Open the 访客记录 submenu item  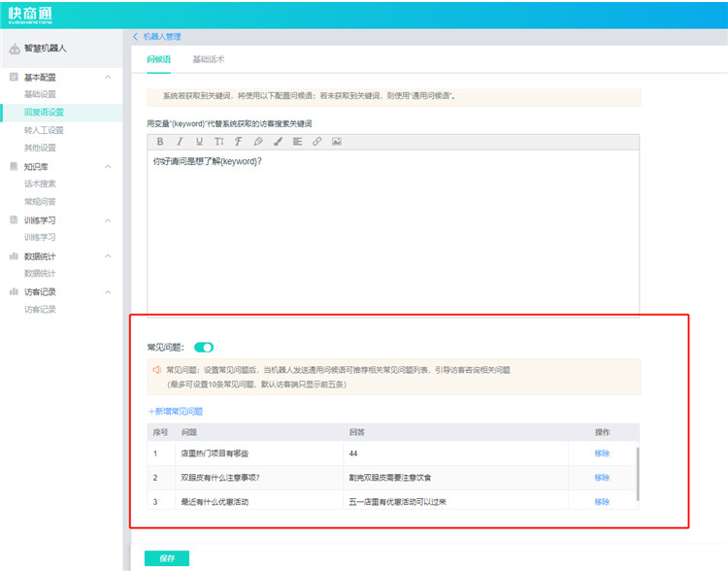tap(40, 310)
